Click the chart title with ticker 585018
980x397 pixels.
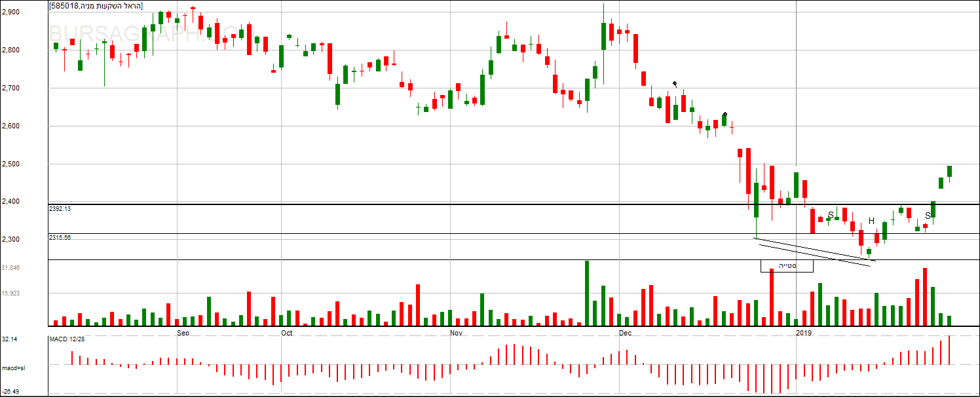click(96, 6)
